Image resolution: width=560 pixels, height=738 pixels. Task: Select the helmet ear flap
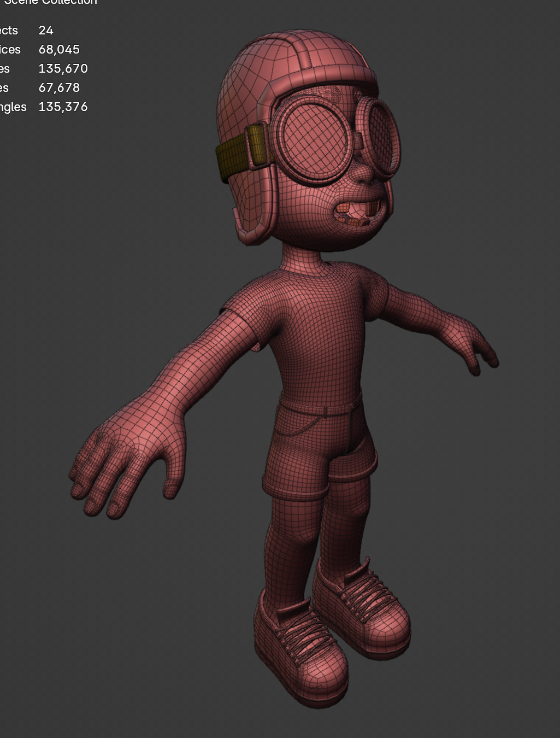click(x=254, y=208)
